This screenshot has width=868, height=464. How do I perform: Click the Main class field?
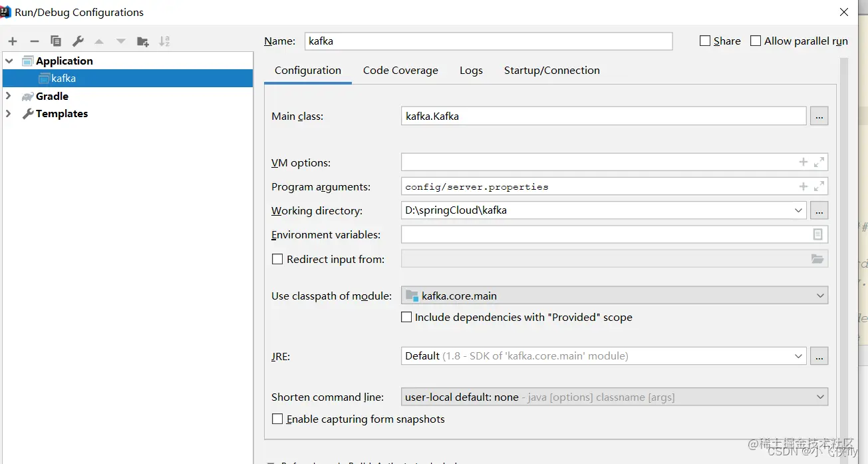[604, 116]
